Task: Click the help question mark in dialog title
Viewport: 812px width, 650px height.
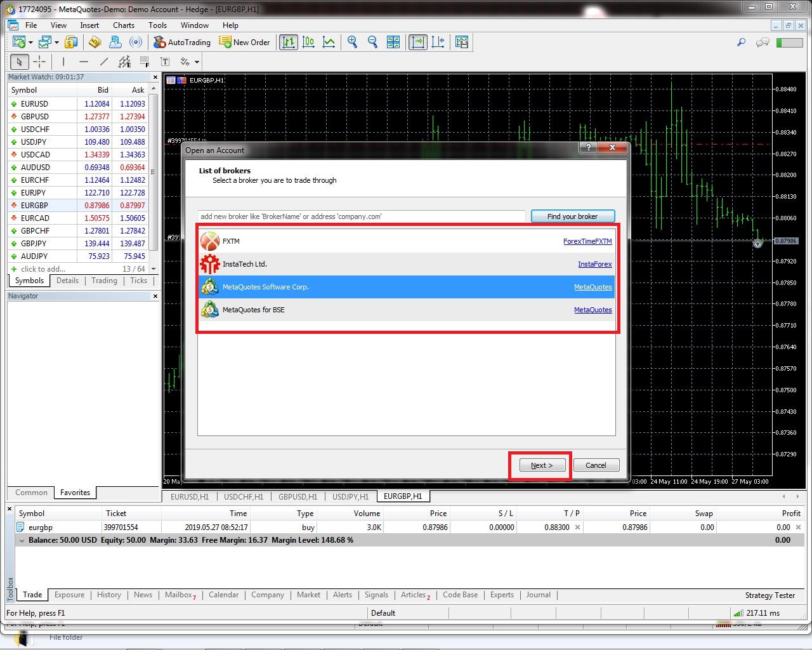Action: pos(589,147)
